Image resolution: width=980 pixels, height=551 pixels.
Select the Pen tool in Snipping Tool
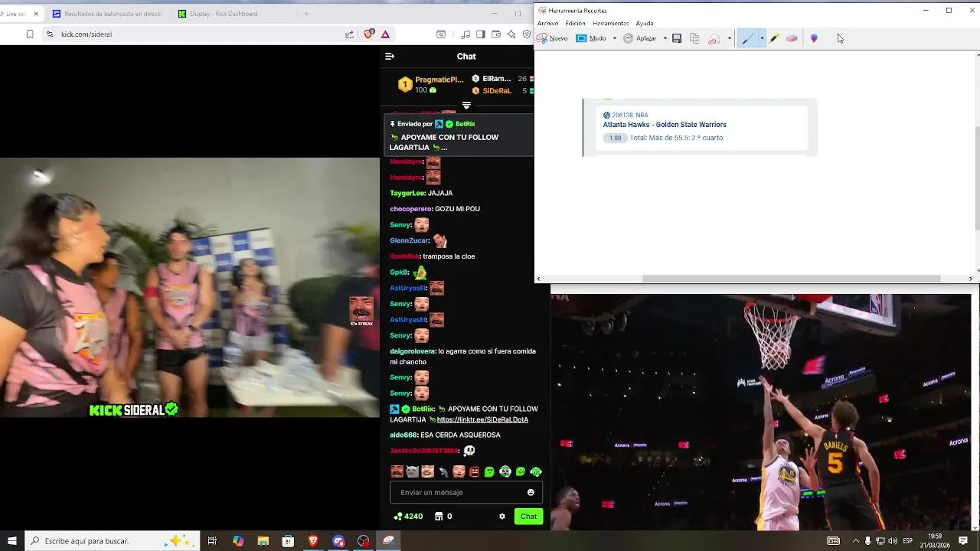click(747, 38)
